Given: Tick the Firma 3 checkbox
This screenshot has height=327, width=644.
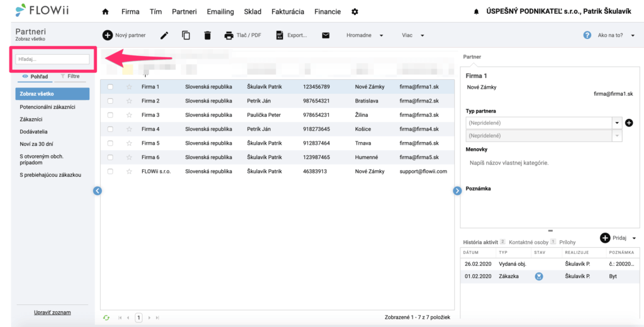Looking at the screenshot, I should click(110, 115).
